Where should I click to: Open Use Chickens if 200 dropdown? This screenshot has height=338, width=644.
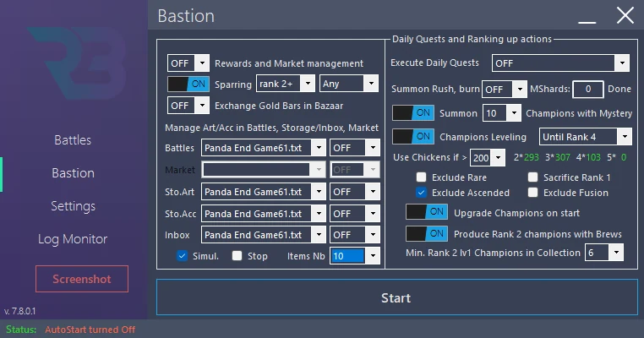click(x=488, y=158)
